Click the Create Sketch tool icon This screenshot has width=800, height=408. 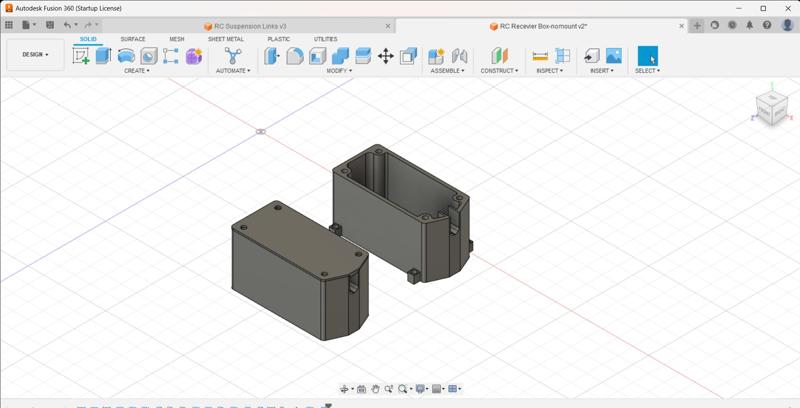81,56
